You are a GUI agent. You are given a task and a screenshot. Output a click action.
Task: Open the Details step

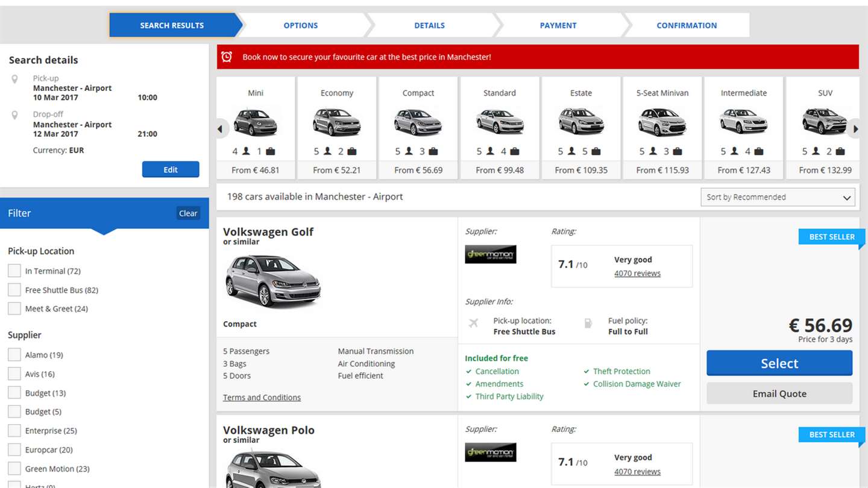click(430, 25)
